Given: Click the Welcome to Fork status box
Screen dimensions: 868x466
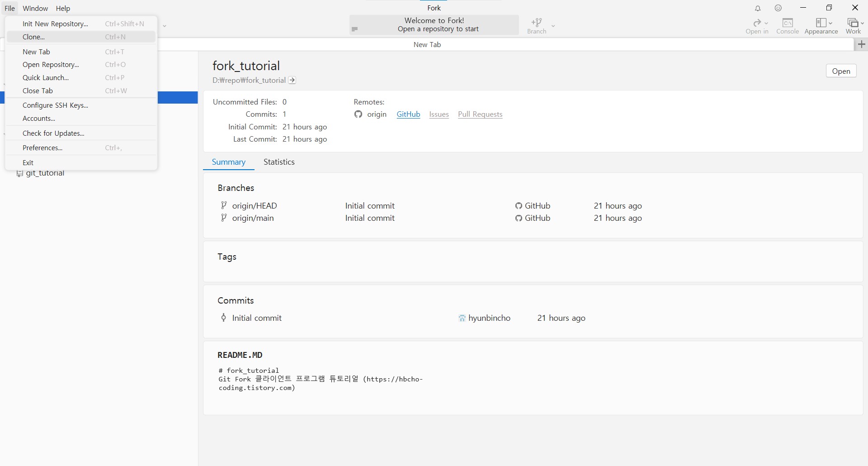Looking at the screenshot, I should pos(434,24).
